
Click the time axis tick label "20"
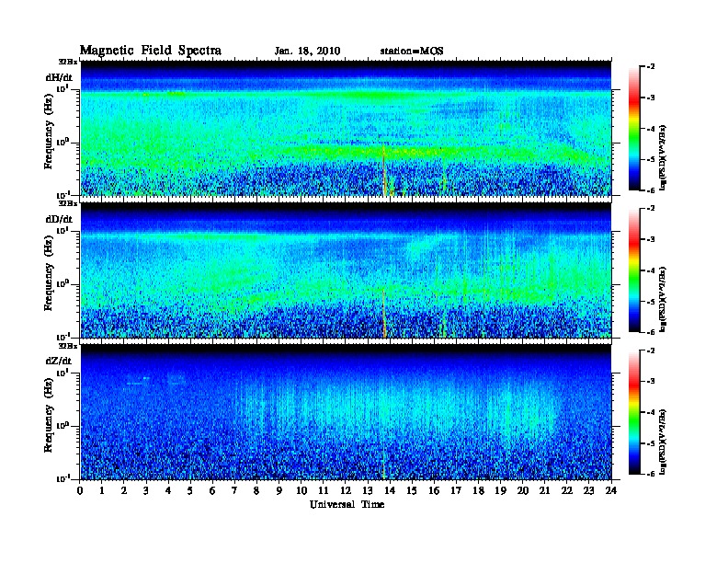(523, 491)
